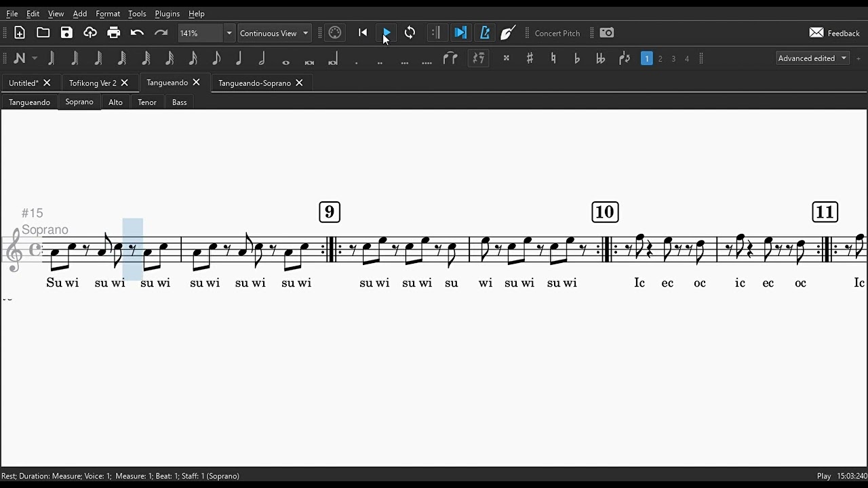The image size is (868, 488).
Task: Toggle MIDI input
Action: [x=335, y=33]
